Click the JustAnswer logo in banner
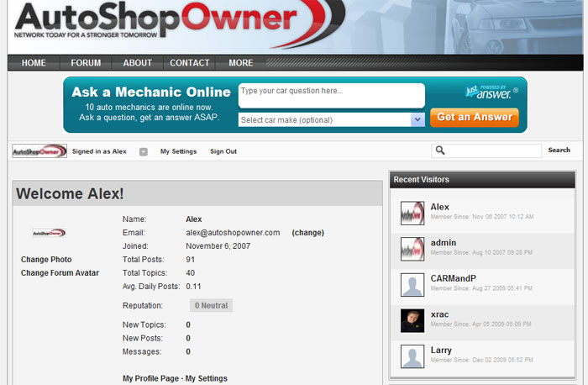The image size is (588, 385). point(491,92)
